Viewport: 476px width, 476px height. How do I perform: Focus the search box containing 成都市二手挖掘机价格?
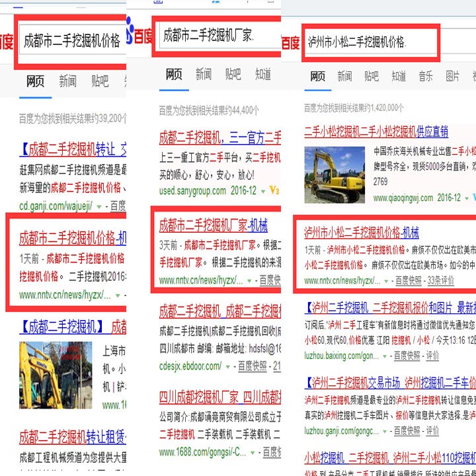coord(73,40)
